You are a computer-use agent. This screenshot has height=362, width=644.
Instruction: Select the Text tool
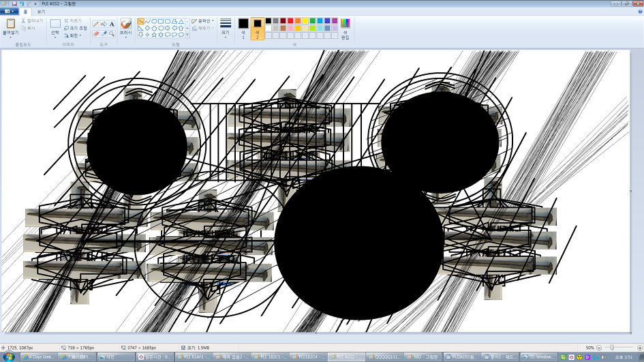[112, 24]
